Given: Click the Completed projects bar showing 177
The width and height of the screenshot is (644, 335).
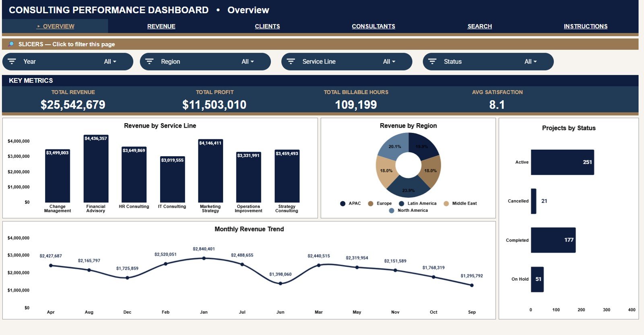Looking at the screenshot, I should 553,240.
